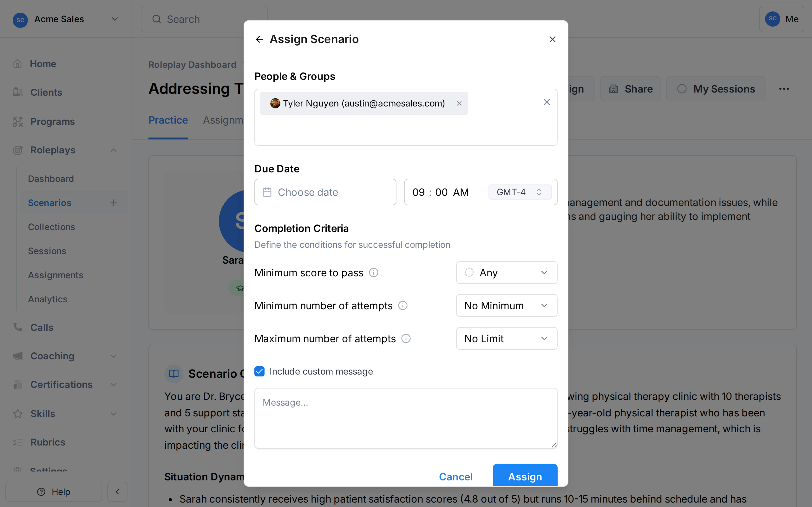812x507 pixels.
Task: Open Home from the sidebar icon
Action: [17, 63]
